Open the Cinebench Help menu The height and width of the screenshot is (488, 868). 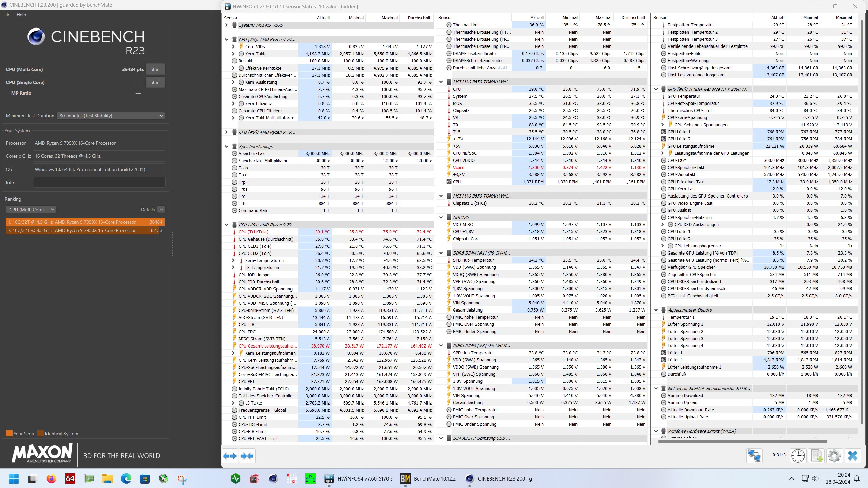(x=21, y=15)
